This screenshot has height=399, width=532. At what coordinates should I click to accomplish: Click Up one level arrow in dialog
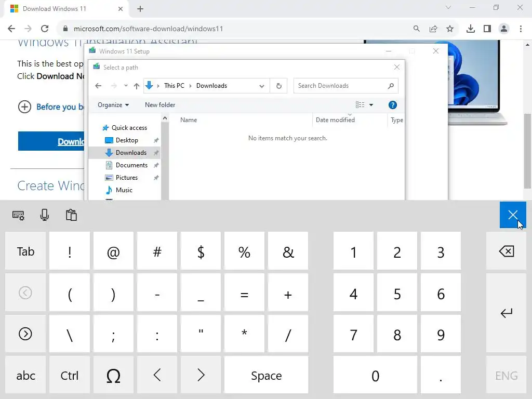[x=137, y=86]
